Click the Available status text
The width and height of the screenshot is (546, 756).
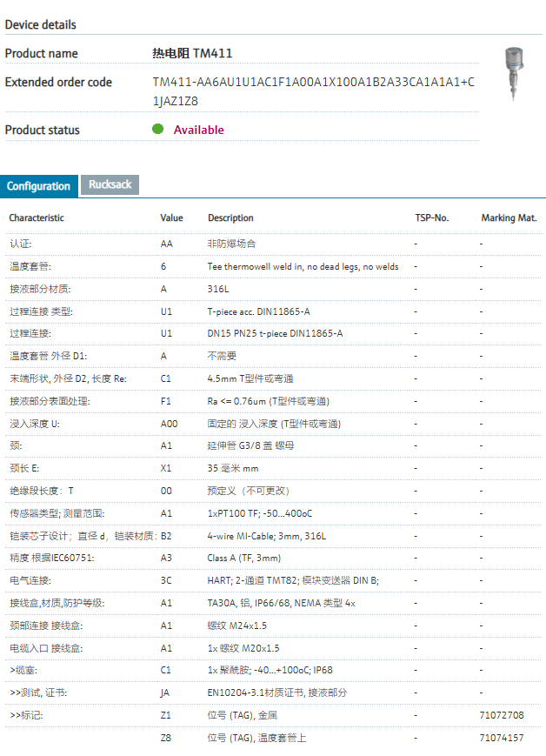(x=198, y=130)
